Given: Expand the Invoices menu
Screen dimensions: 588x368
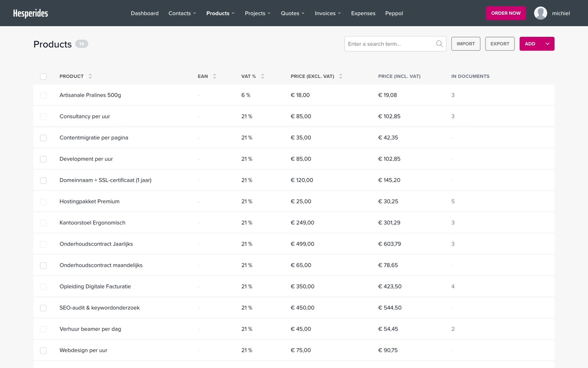Looking at the screenshot, I should click(x=328, y=13).
